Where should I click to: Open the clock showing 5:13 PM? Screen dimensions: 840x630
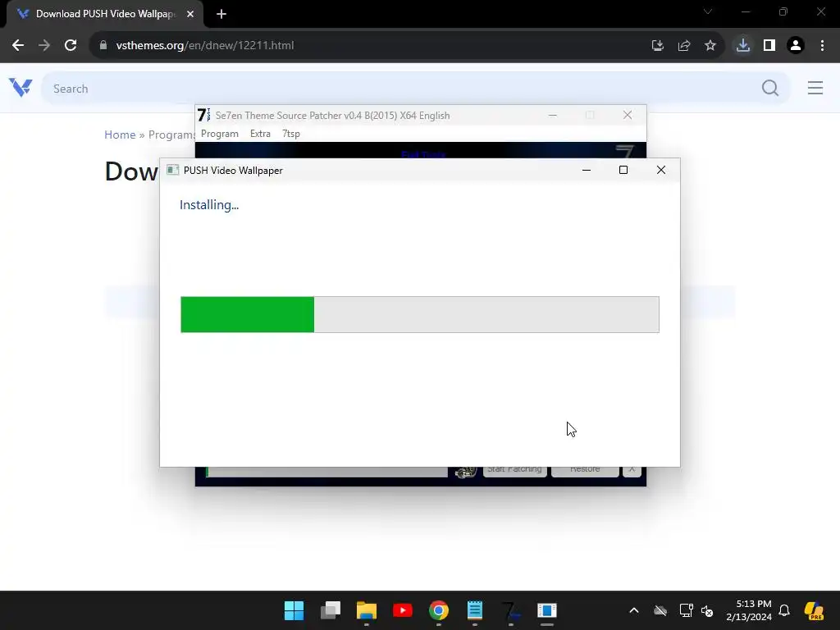tap(749, 610)
